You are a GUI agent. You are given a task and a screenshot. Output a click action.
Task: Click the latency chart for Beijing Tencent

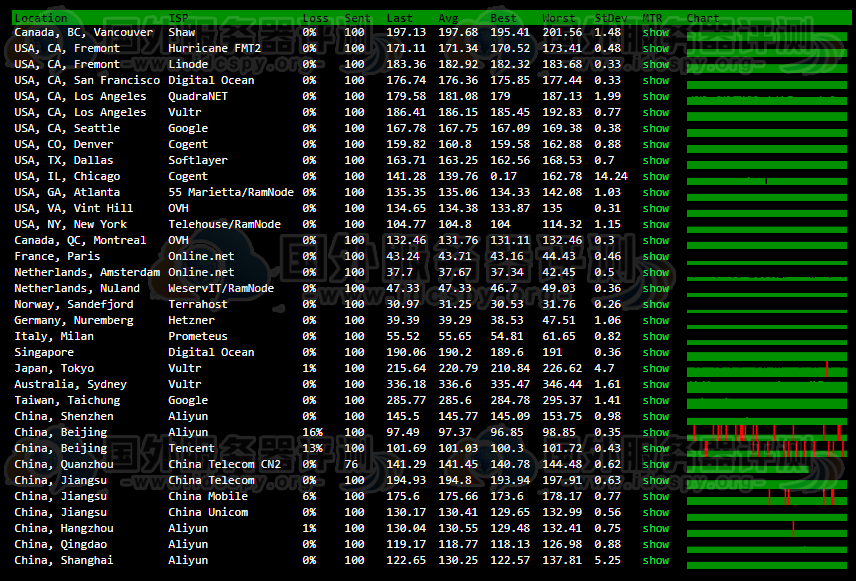coord(767,449)
